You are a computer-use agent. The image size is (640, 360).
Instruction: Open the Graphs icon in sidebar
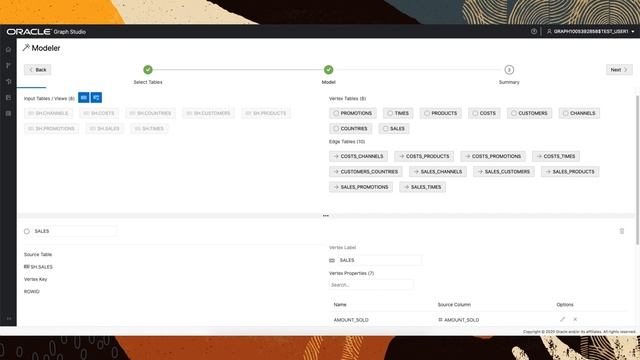click(8, 81)
